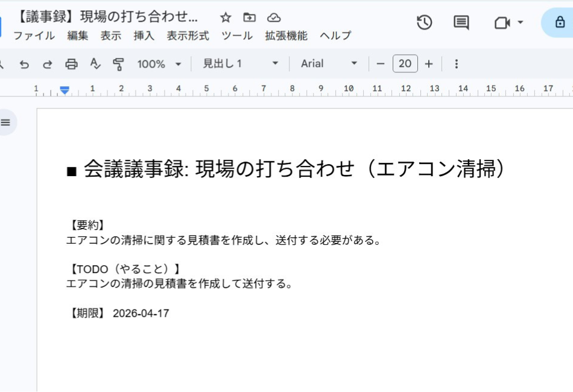Open the 拡張機能 menu
The width and height of the screenshot is (573, 392).
tap(285, 36)
